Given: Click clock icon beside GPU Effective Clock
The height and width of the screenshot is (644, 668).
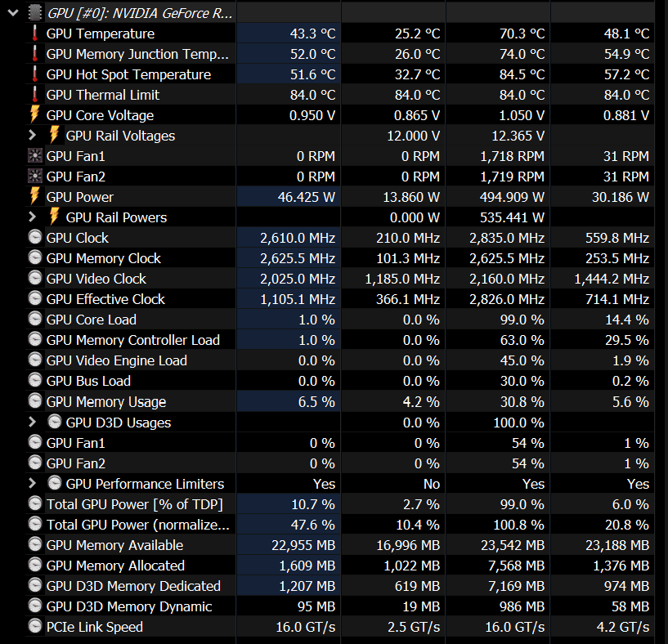Looking at the screenshot, I should [x=35, y=298].
